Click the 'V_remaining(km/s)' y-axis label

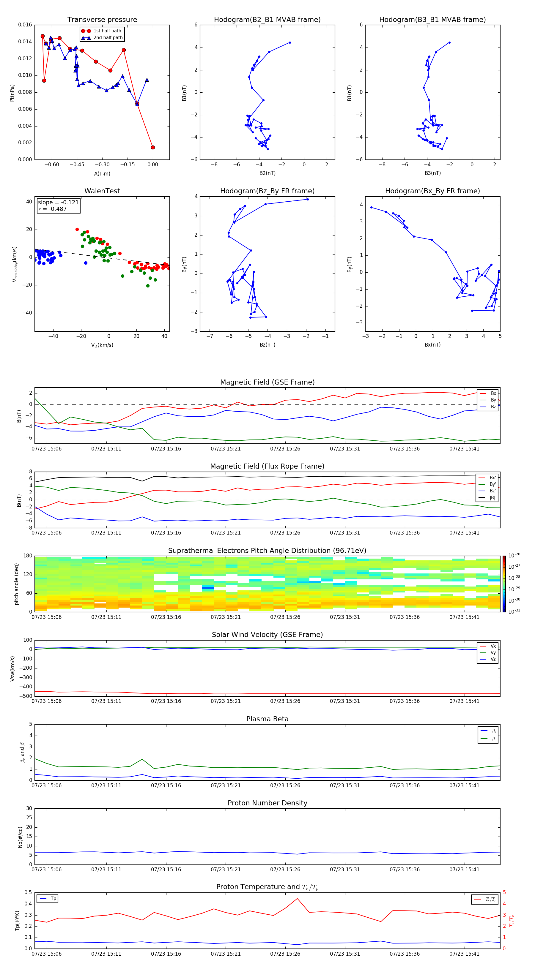tap(15, 264)
